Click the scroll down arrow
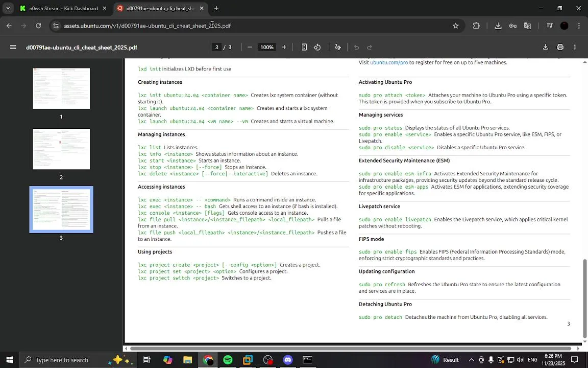 (584, 341)
